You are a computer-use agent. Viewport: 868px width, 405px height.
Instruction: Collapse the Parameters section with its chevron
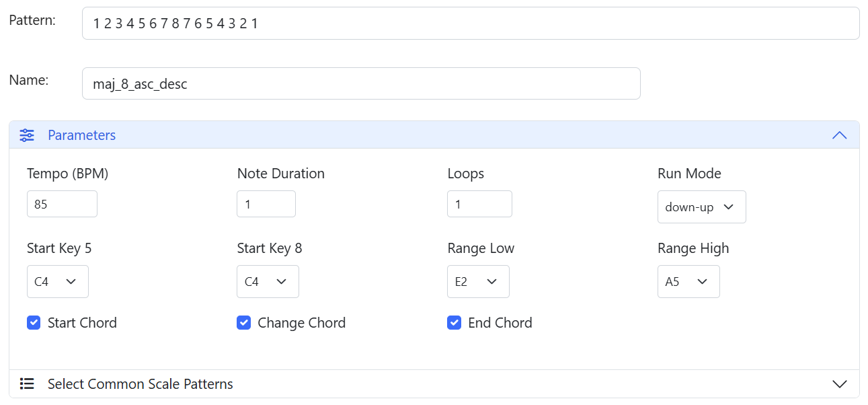pyautogui.click(x=839, y=135)
